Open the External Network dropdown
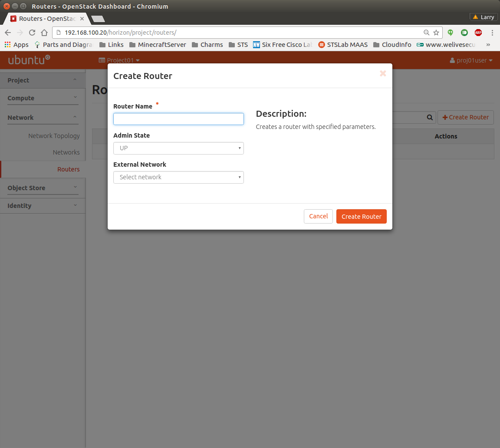 point(178,178)
